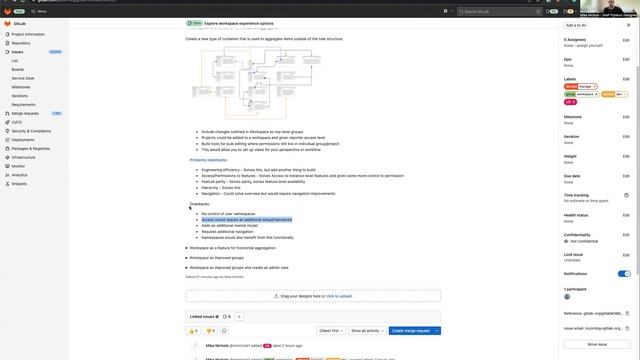
Task: Open the create new plus dropdown in the top bar
Action: pyautogui.click(x=448, y=11)
